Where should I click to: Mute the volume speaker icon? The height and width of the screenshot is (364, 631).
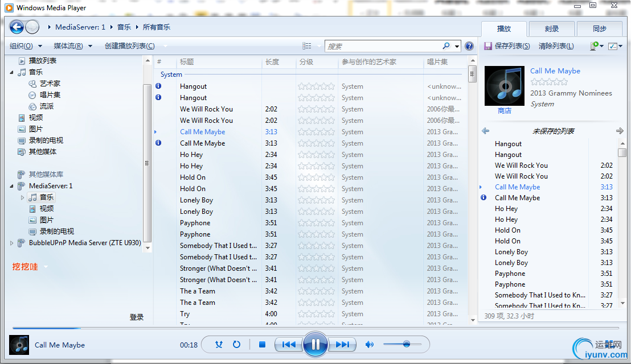pyautogui.click(x=369, y=344)
